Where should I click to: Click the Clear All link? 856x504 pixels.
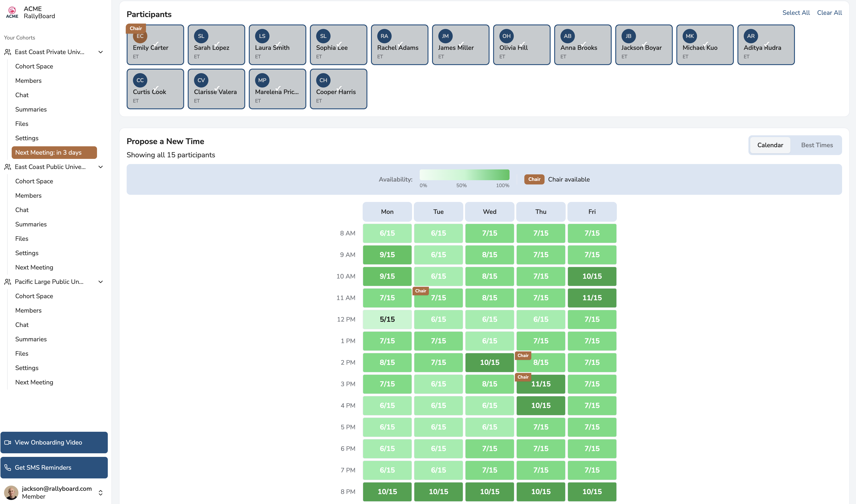pos(829,13)
